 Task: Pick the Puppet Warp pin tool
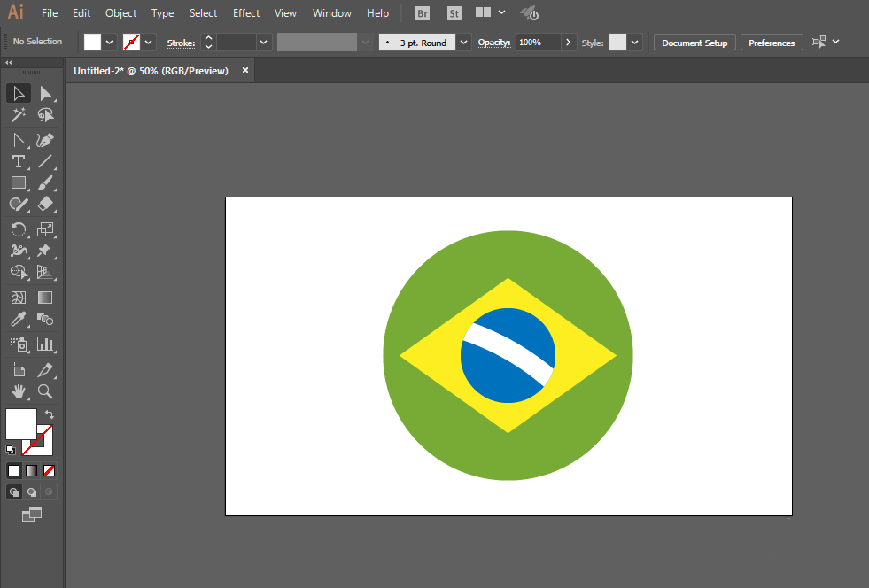(45, 251)
